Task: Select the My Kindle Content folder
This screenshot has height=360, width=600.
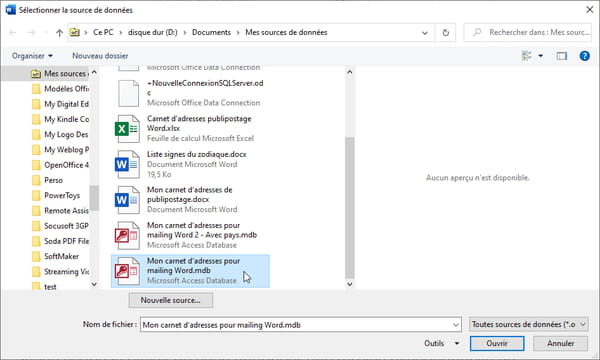Action: tap(60, 119)
